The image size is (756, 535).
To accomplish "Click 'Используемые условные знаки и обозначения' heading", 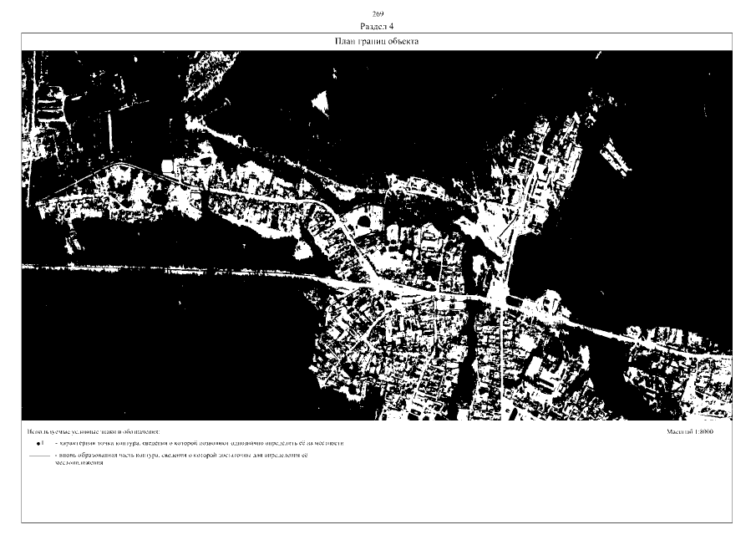I will coord(94,431).
